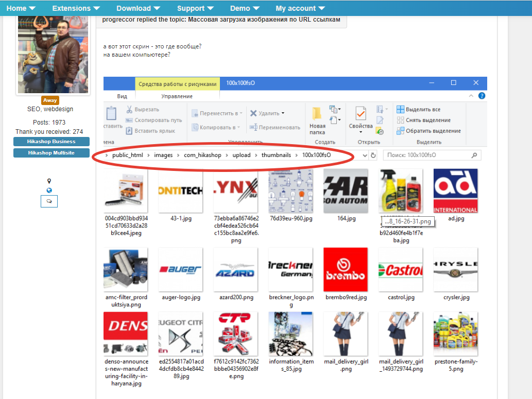This screenshot has width=532, height=399.
Task: Open the Demo menu
Action: point(245,8)
